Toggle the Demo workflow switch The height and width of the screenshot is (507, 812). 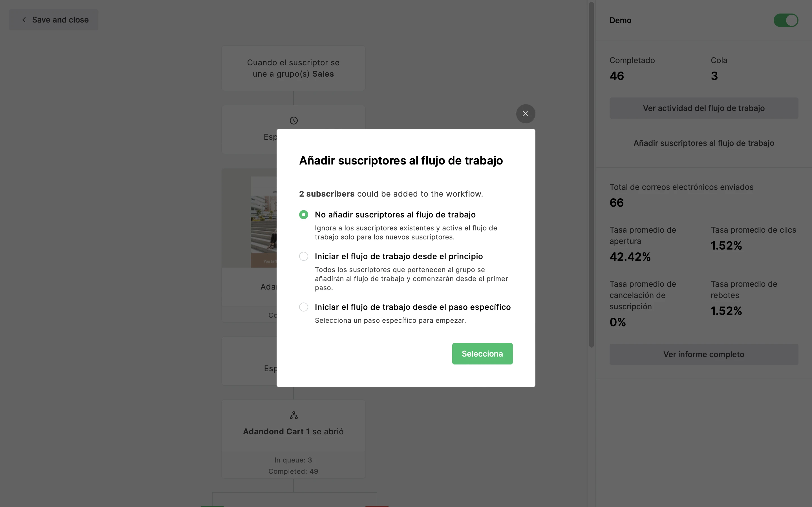(x=786, y=21)
